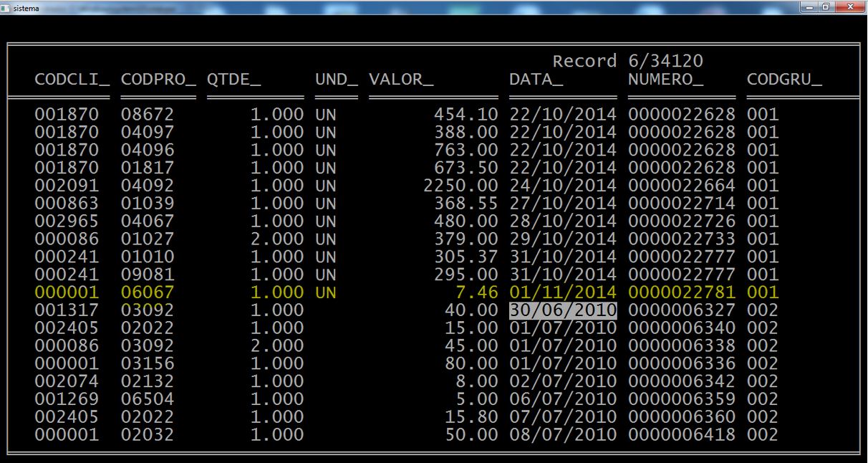The height and width of the screenshot is (463, 868).
Task: Click number 0000022714
Action: 682,204
